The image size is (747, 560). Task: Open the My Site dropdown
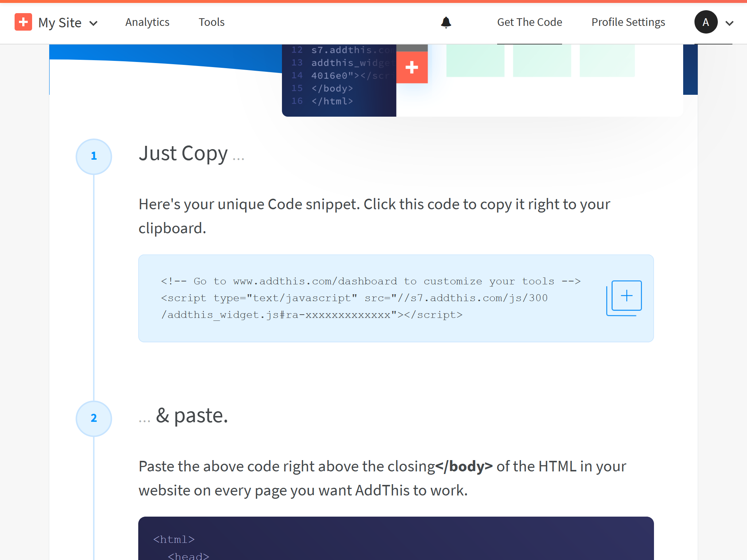click(68, 23)
